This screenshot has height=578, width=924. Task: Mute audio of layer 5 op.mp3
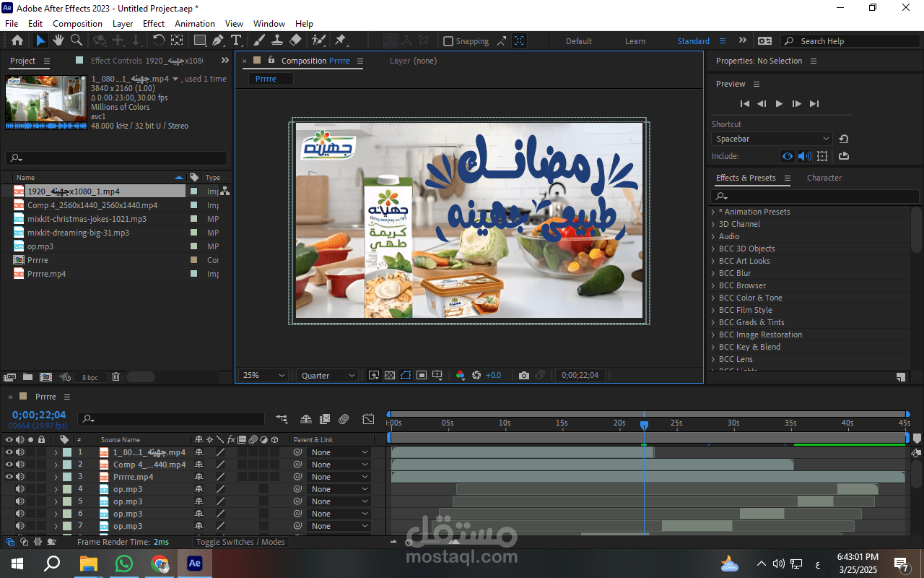pyautogui.click(x=20, y=501)
